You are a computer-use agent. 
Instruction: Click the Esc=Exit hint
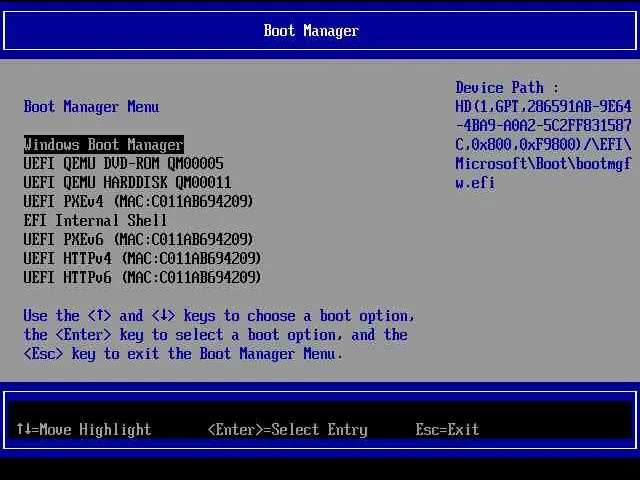point(447,429)
